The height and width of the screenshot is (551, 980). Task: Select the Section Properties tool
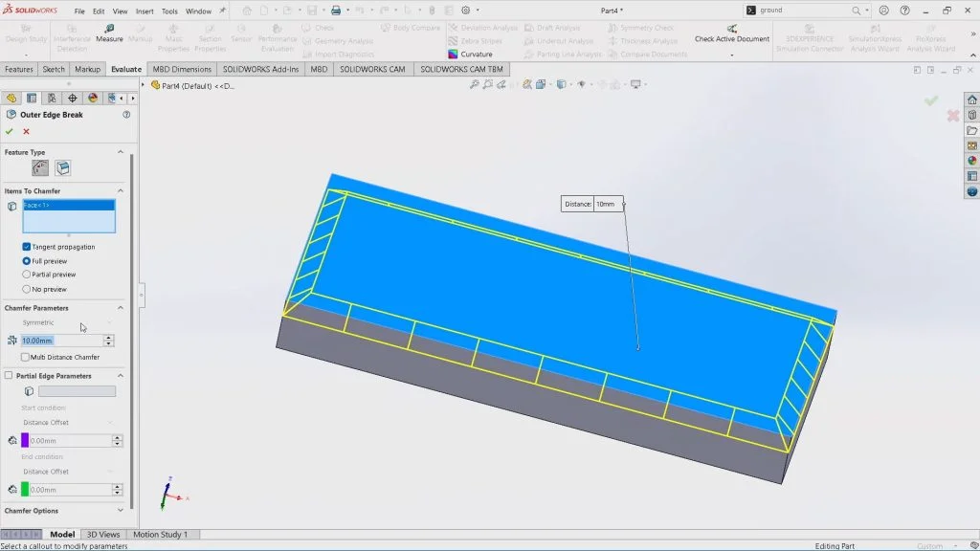211,34
